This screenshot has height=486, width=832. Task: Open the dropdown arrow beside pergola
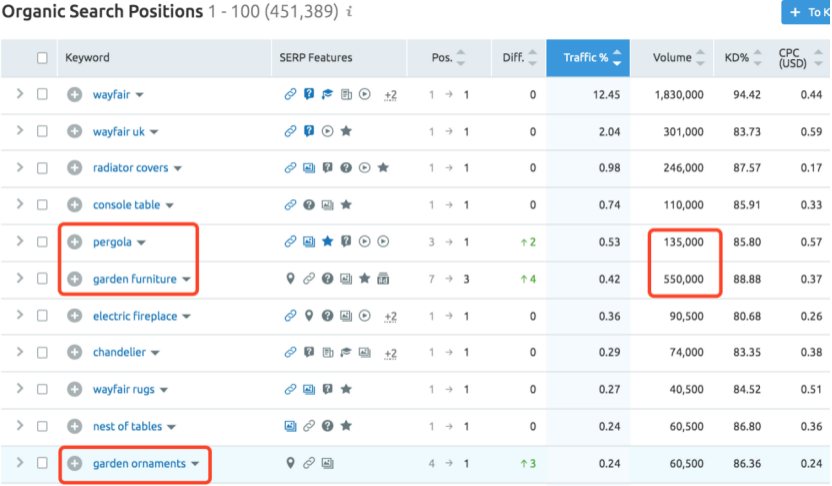141,242
